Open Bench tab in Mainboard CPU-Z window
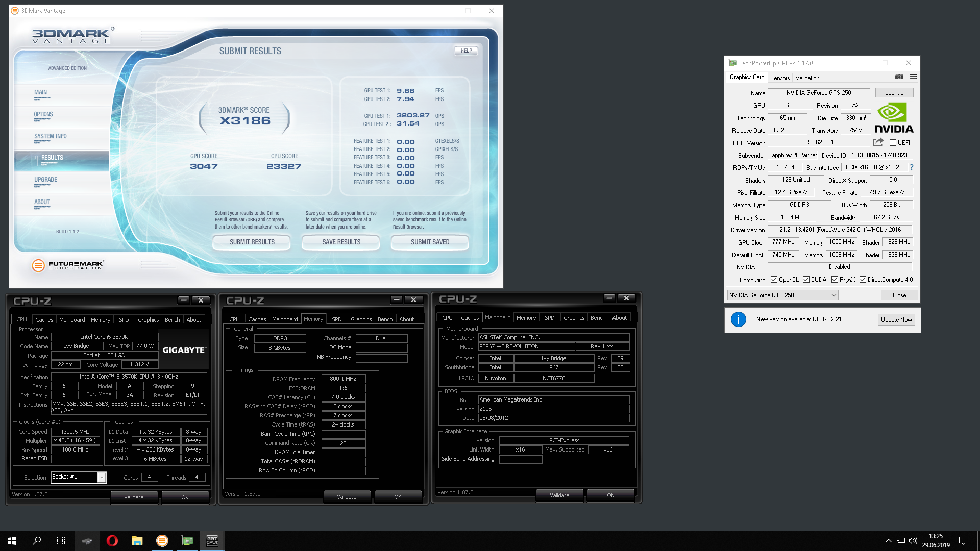980x551 pixels. click(598, 318)
